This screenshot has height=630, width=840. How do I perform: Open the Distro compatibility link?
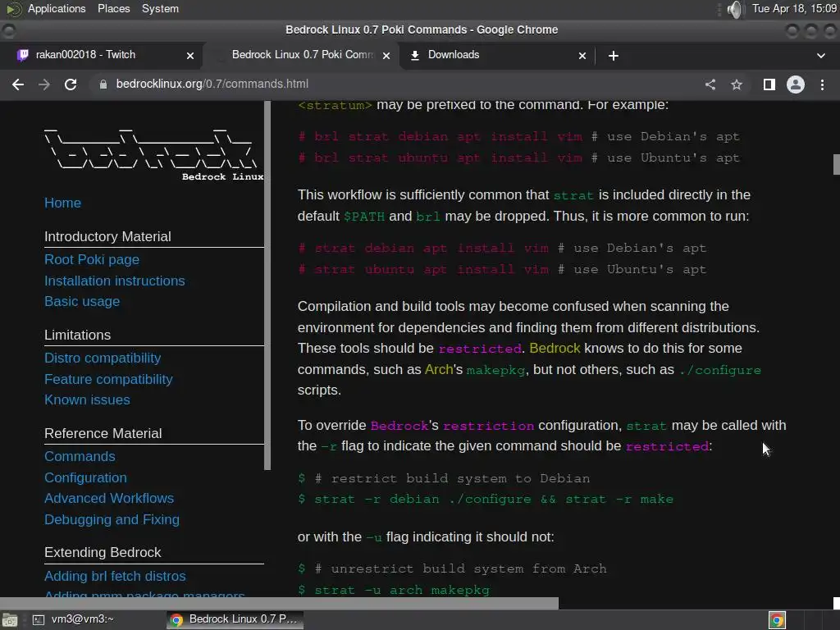103,358
